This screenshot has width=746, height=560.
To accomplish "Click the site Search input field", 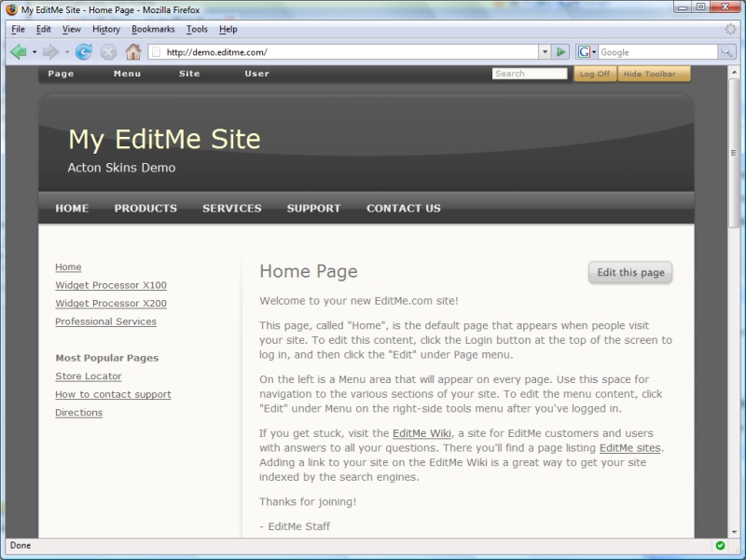I will (530, 74).
